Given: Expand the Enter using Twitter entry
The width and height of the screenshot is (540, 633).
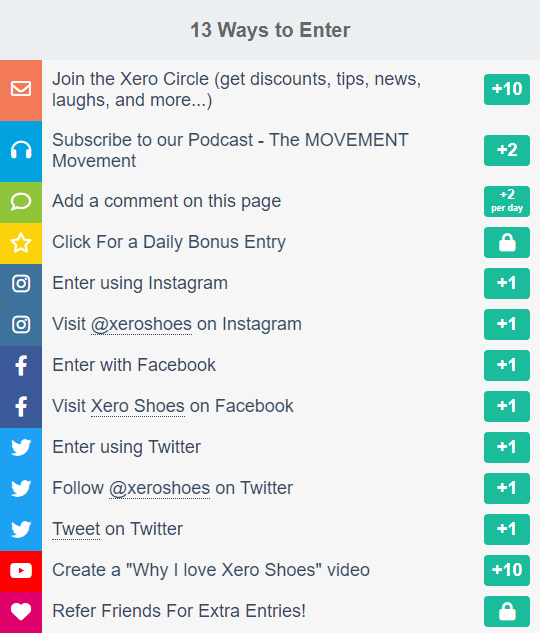Looking at the screenshot, I should coord(270,447).
